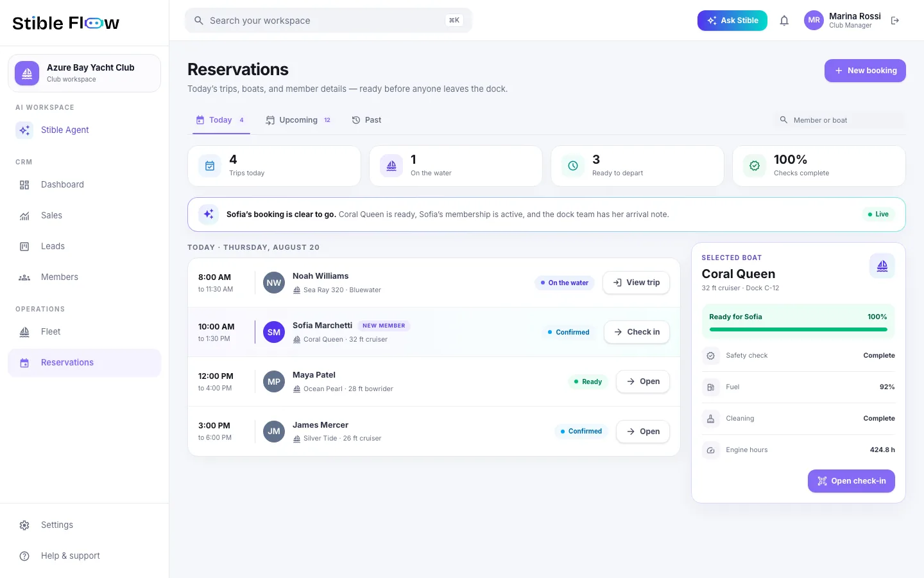Screen dimensions: 924x578
Task: Navigate to Leads
Action: [x=85, y=247]
